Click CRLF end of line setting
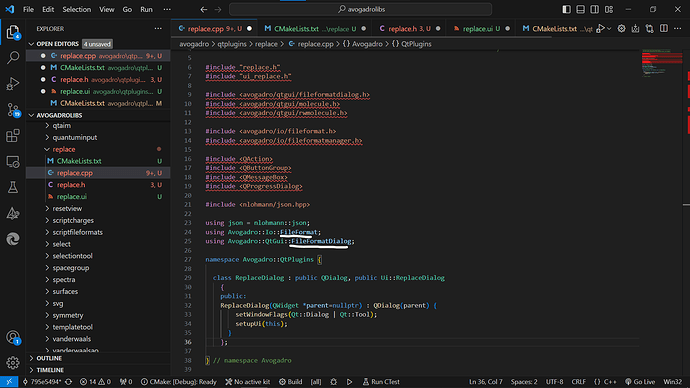Viewport: 690px width, 388px height. [x=579, y=382]
